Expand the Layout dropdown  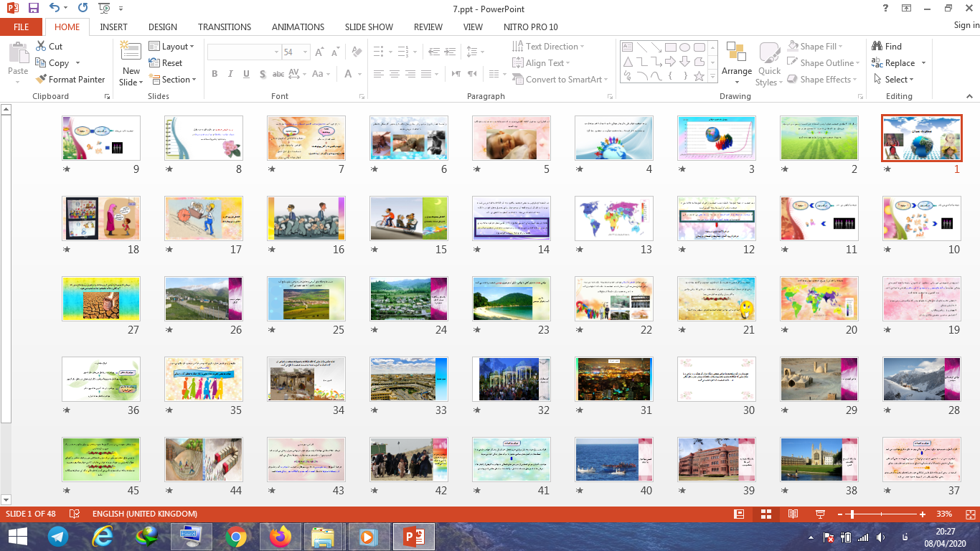coord(172,47)
